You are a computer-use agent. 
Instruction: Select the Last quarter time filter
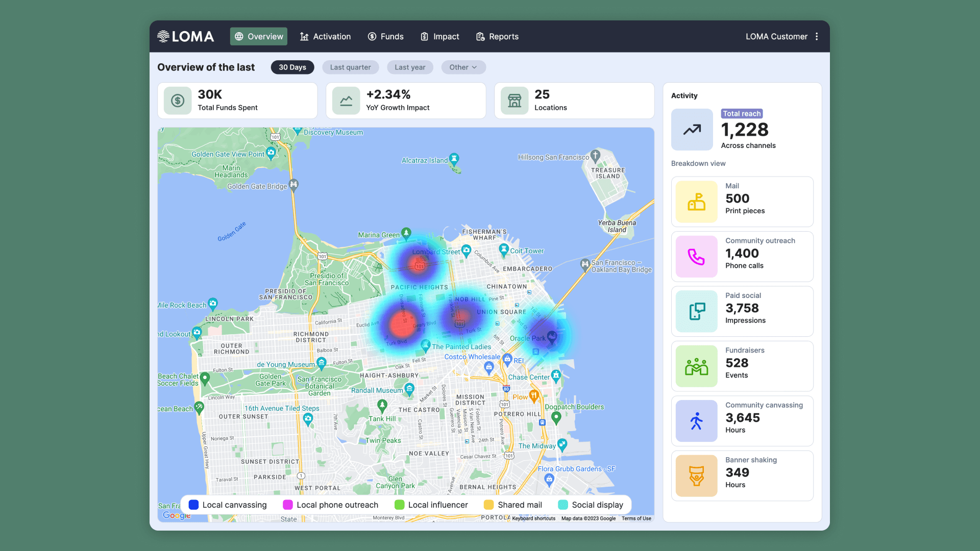point(350,67)
